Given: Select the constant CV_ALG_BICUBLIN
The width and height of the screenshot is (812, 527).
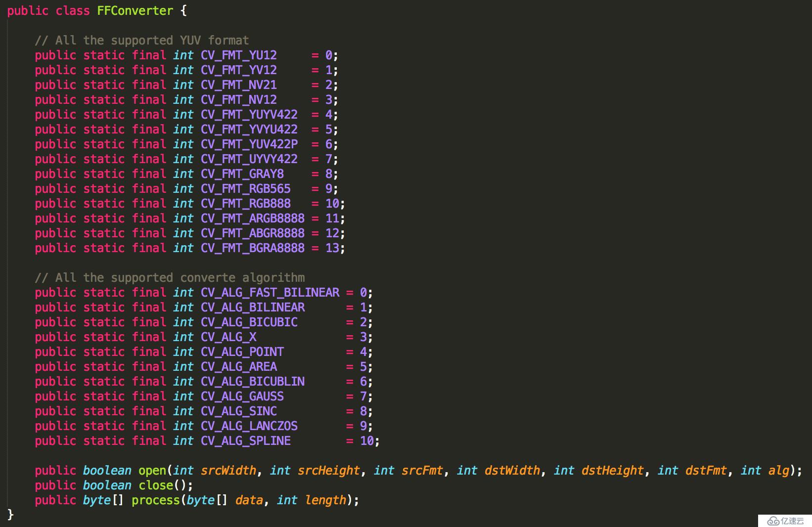Looking at the screenshot, I should point(253,381).
